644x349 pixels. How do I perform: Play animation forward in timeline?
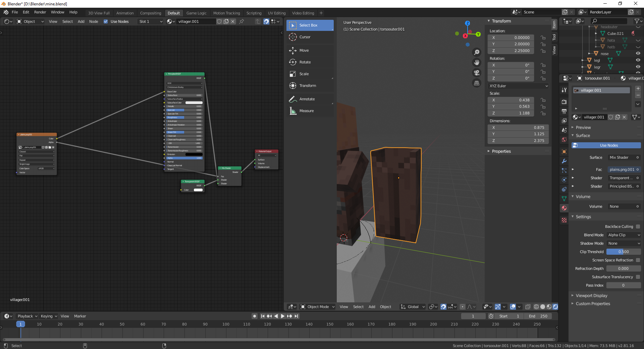282,316
